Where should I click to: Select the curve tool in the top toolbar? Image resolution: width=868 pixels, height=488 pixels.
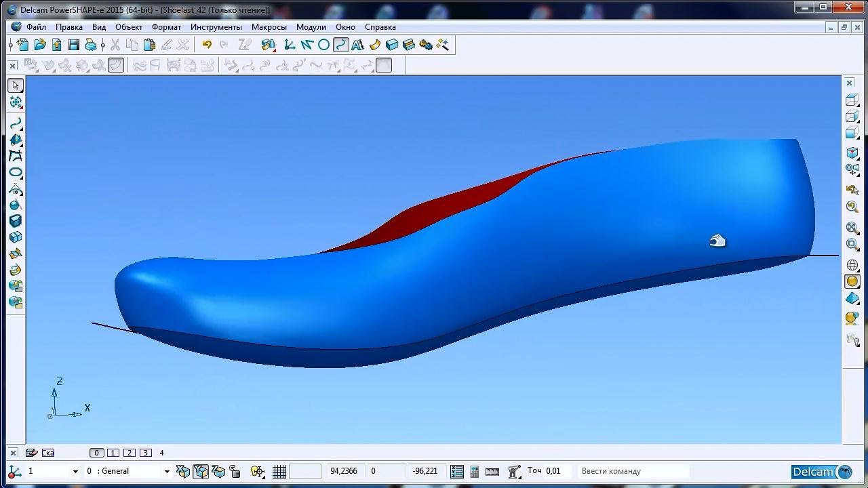(341, 45)
